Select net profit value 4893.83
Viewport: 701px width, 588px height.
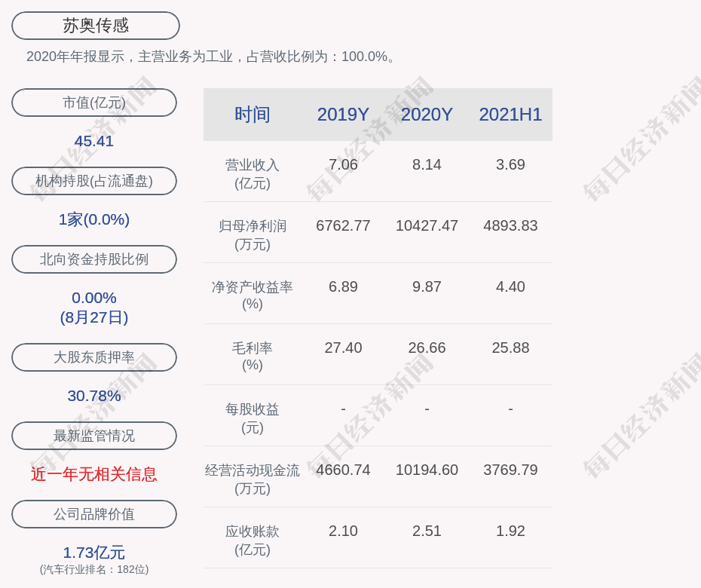coord(510,226)
